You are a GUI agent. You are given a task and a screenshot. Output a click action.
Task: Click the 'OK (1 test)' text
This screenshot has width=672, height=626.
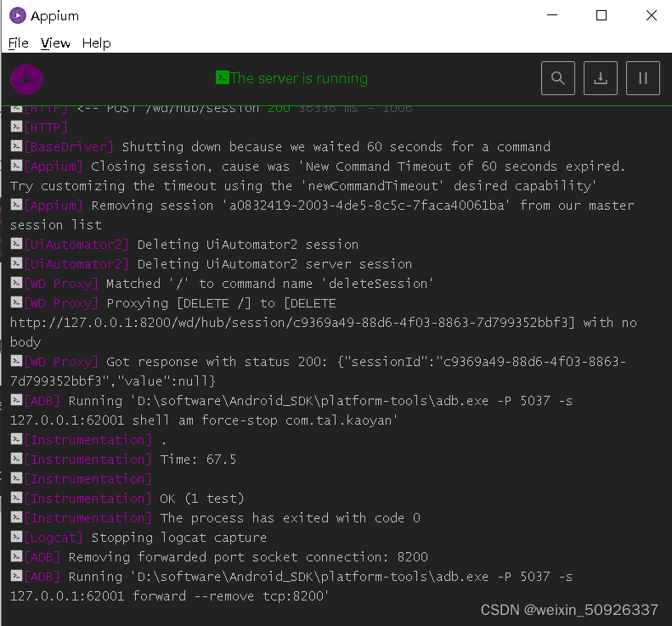point(202,499)
